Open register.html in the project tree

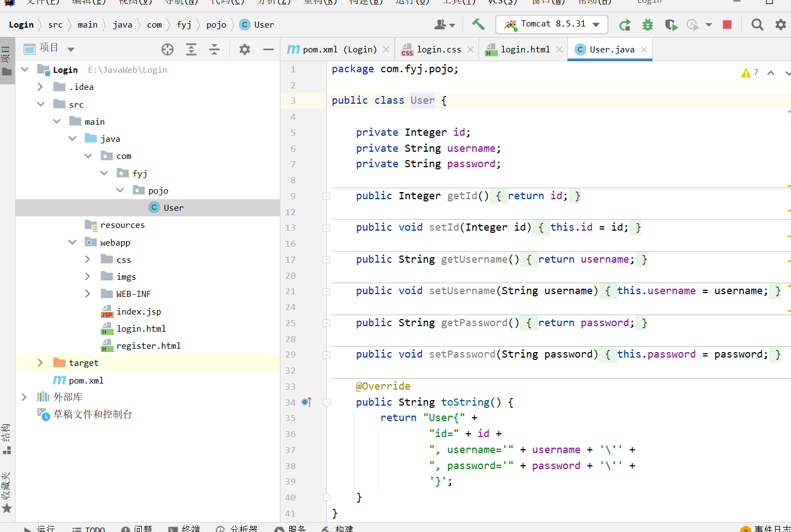(x=148, y=346)
